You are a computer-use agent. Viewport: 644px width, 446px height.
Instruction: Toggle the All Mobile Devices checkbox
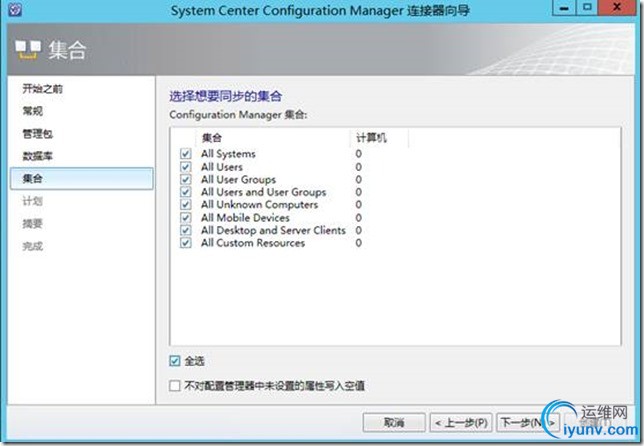point(186,218)
